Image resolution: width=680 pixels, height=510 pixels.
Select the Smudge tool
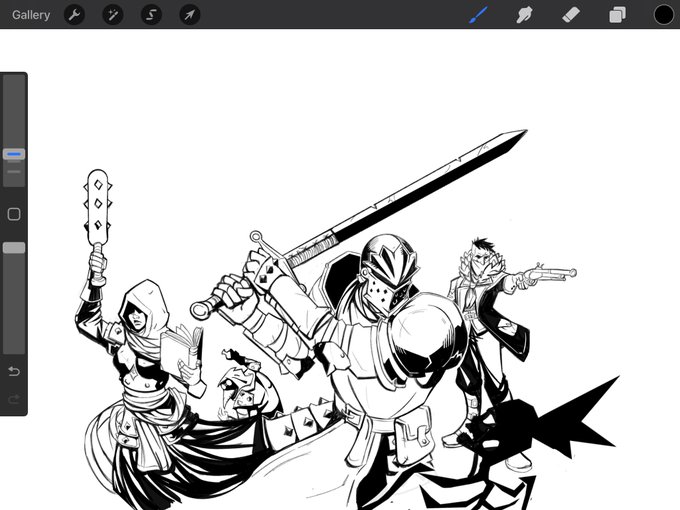[x=524, y=15]
